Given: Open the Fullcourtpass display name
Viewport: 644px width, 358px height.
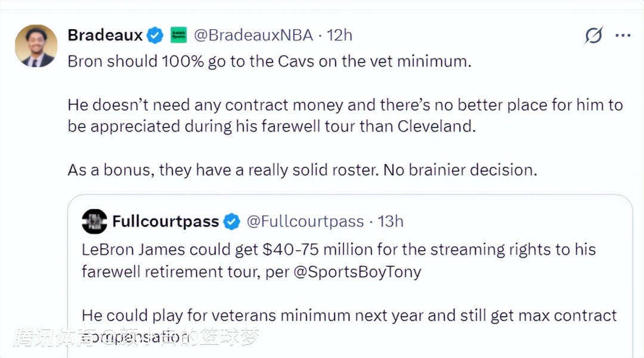Looking at the screenshot, I should (x=165, y=222).
